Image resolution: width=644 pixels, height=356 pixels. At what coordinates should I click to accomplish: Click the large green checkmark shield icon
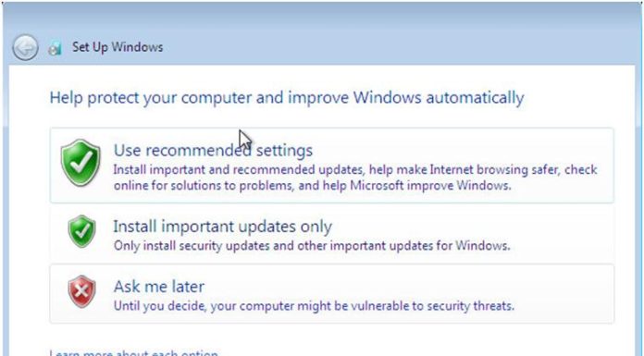80,163
